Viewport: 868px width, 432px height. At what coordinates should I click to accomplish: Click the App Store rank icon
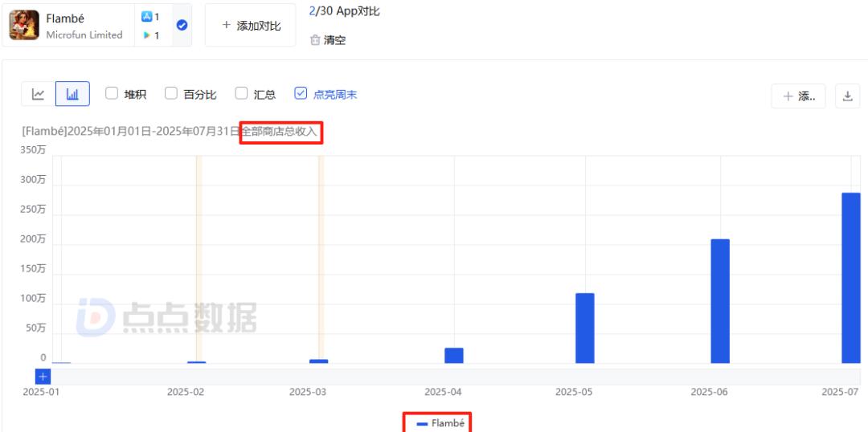pos(147,17)
